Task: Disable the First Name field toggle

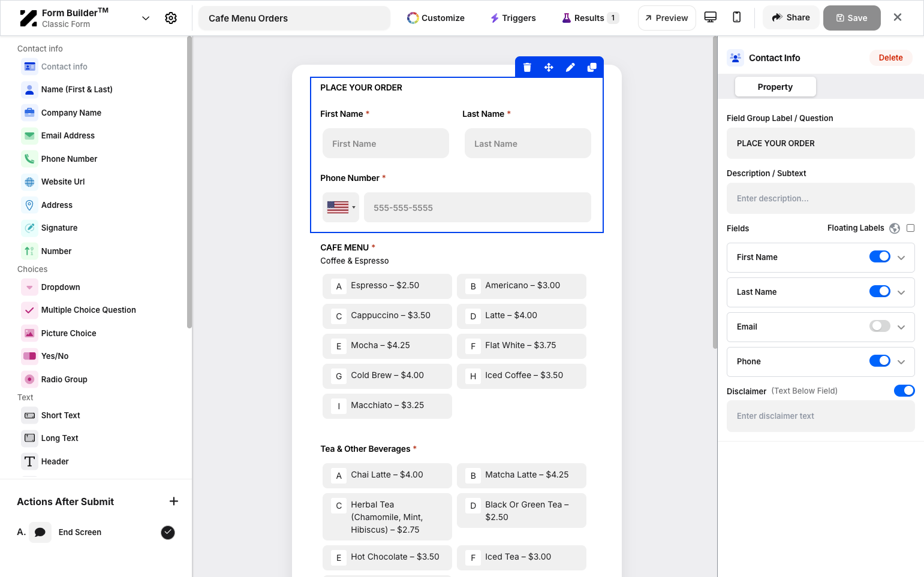Action: 880,256
